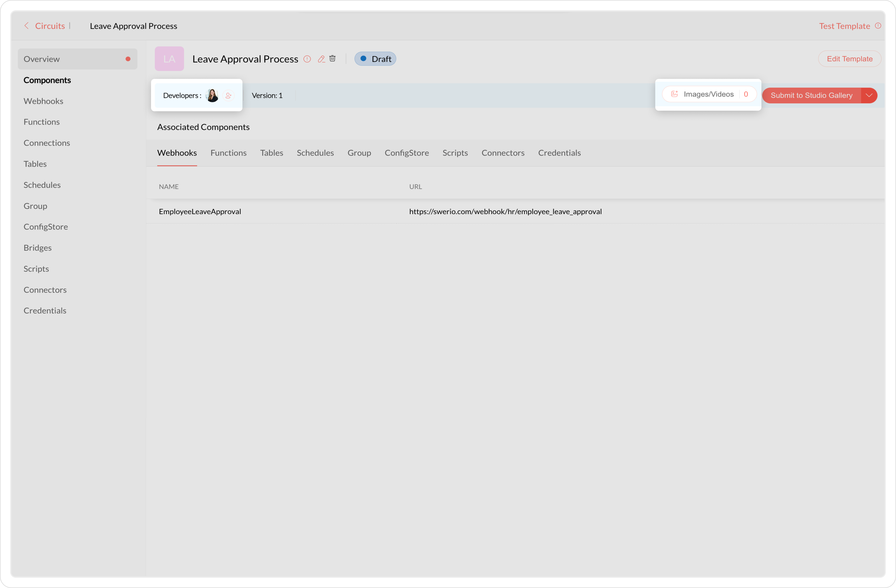896x588 pixels.
Task: Open Test Template link
Action: [844, 26]
